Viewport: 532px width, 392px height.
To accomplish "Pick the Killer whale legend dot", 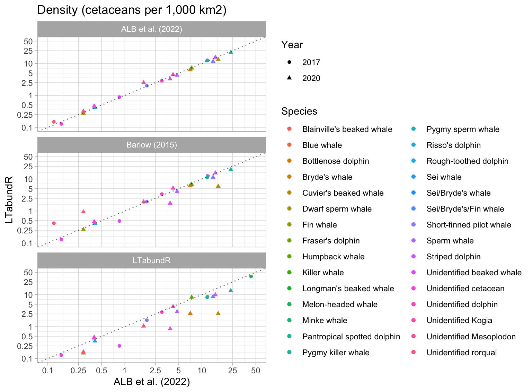I will [289, 273].
